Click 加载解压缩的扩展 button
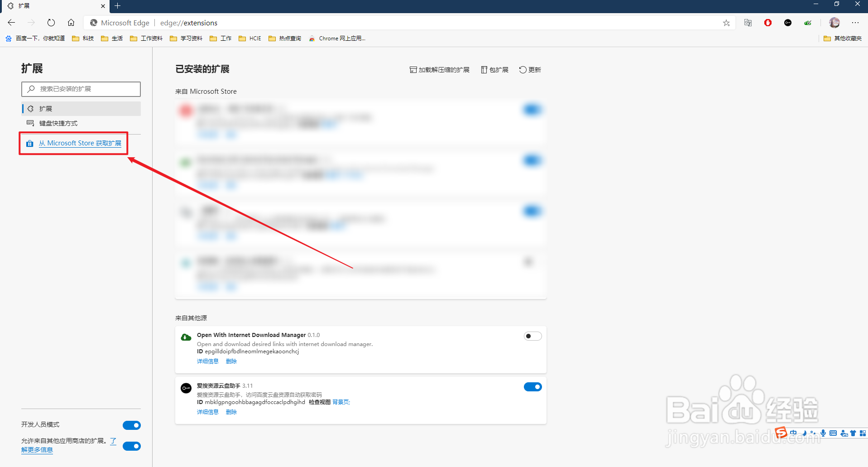Viewport: 868px width, 467px height. [439, 70]
